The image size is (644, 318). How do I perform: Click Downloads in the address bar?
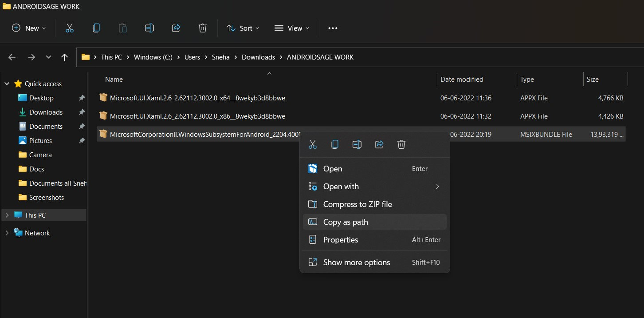[259, 57]
